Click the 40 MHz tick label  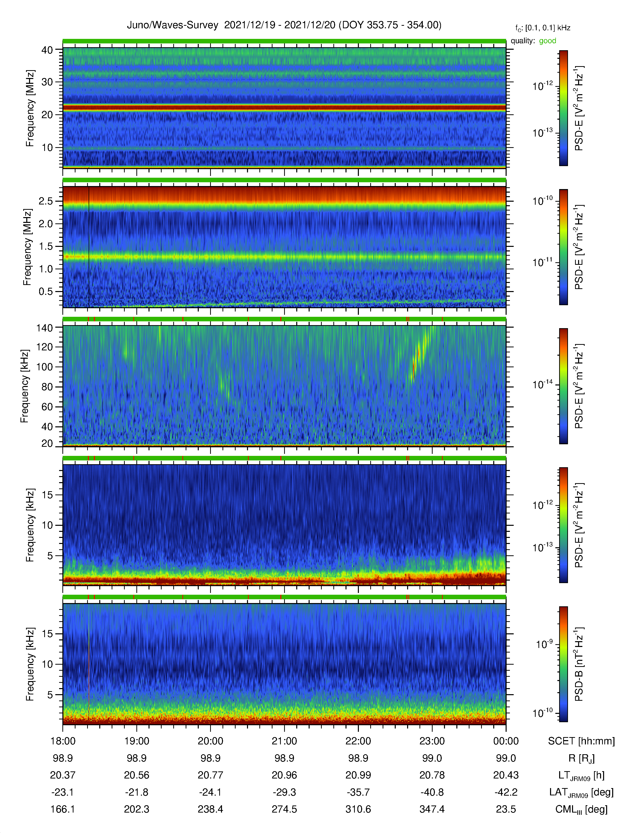point(47,50)
